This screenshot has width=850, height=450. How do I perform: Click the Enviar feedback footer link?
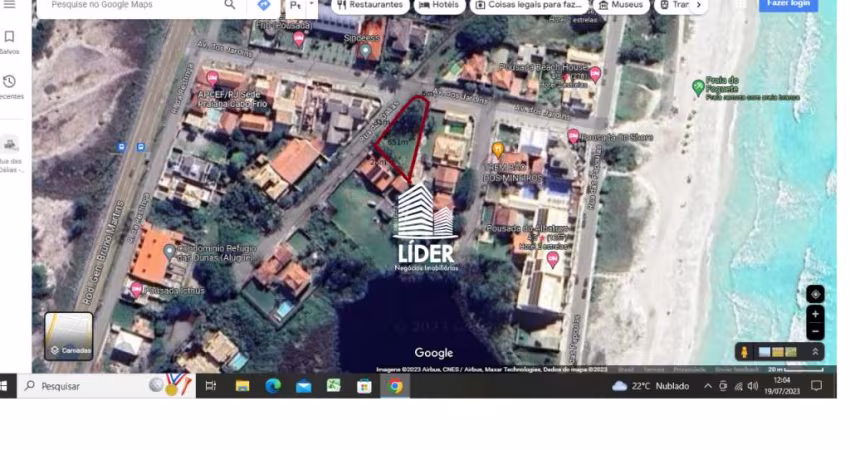click(737, 370)
